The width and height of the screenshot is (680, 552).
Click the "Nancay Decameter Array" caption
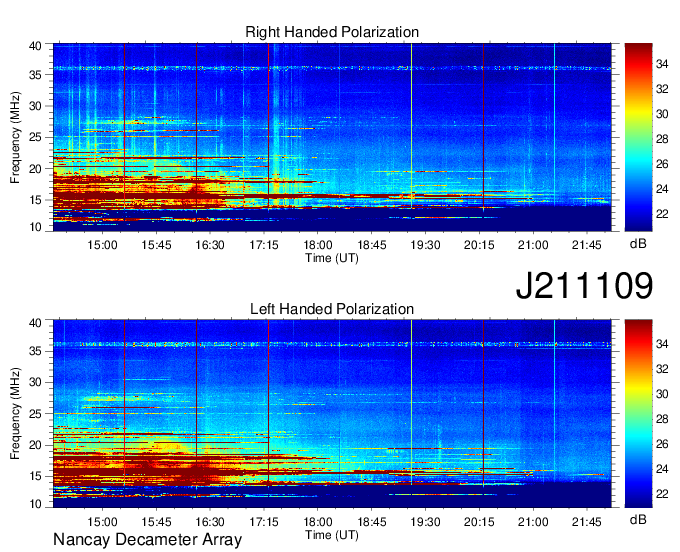147,540
